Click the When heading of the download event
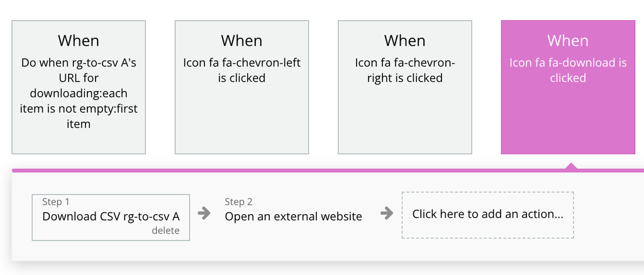The image size is (644, 275). 567,41
